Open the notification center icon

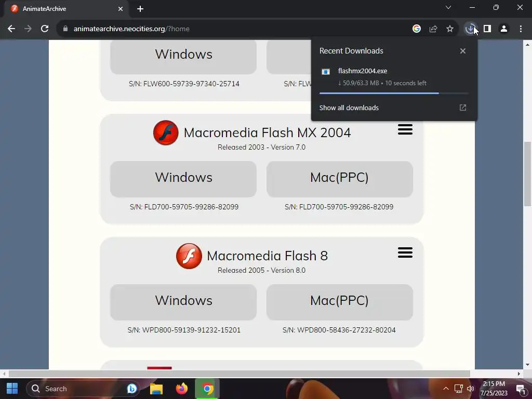point(521,389)
